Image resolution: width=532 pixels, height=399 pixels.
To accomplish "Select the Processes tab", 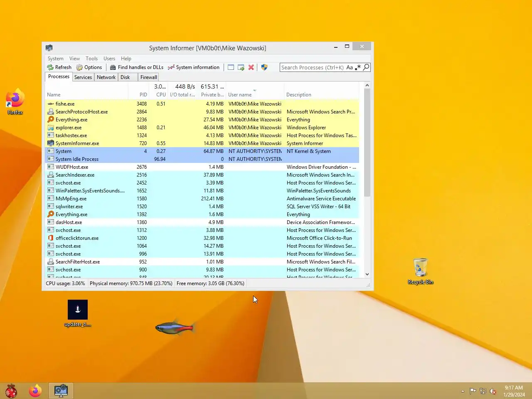I will [59, 76].
